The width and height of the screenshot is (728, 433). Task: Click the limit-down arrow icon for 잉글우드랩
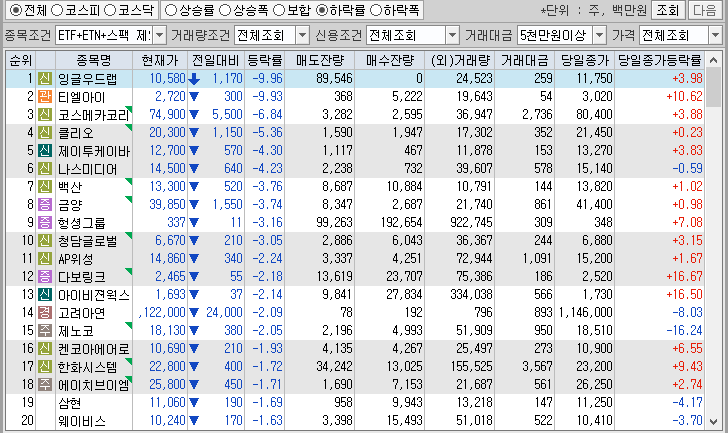point(194,79)
